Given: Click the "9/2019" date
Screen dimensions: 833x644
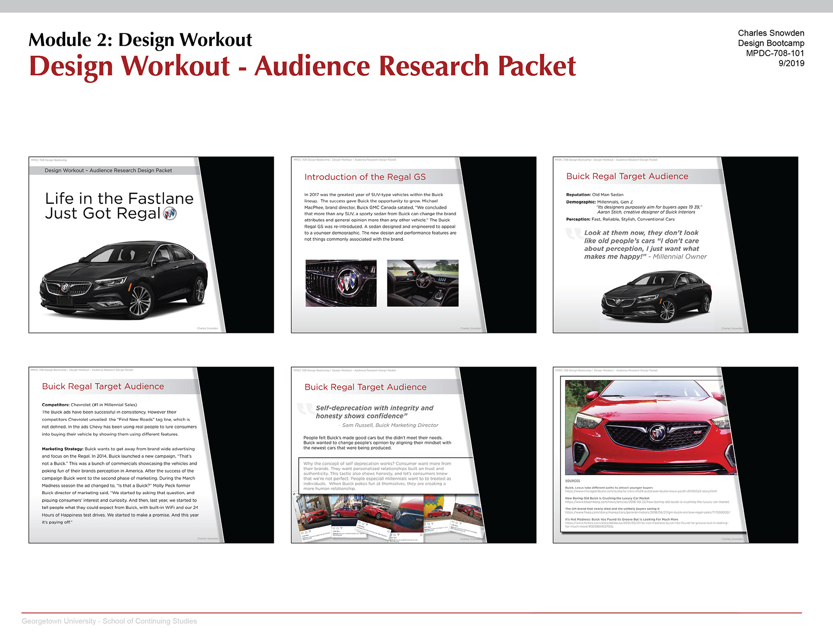Looking at the screenshot, I should [791, 63].
